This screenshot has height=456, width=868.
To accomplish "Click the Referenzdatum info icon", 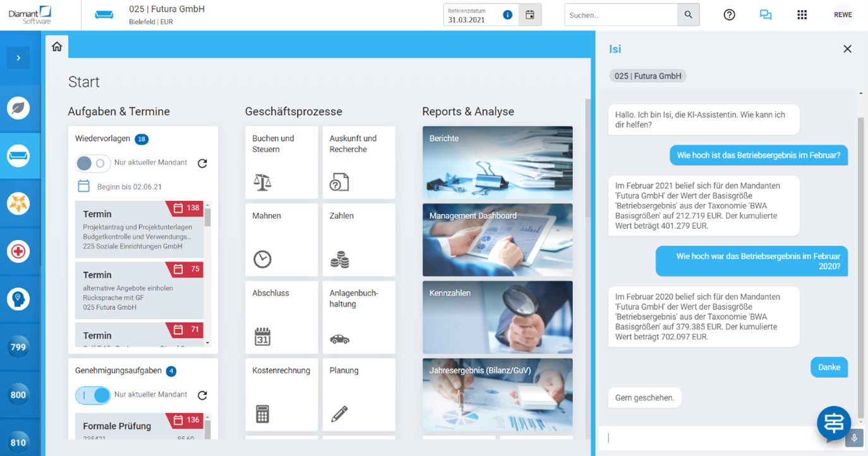I will point(507,15).
